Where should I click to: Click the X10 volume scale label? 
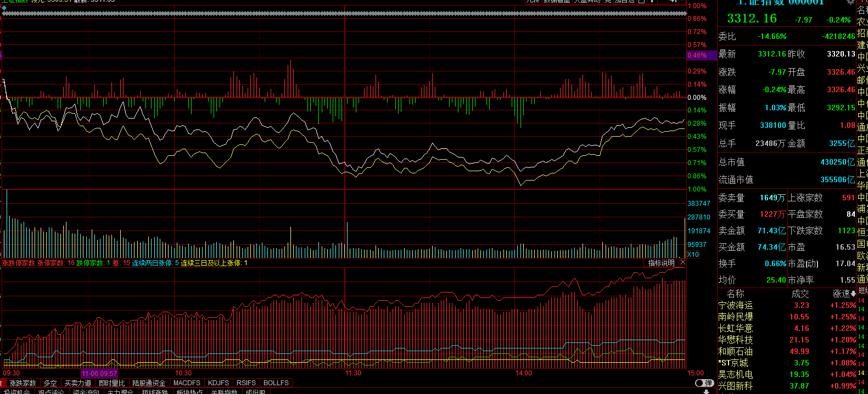point(693,255)
